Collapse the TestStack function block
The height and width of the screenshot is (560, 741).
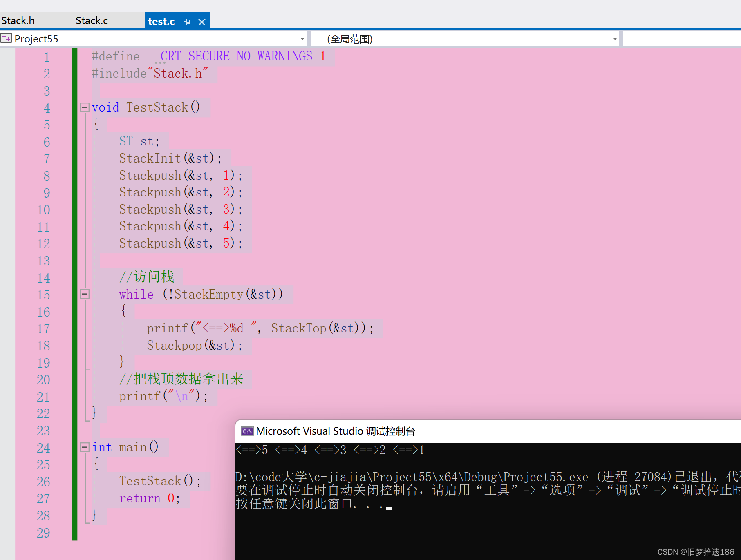(85, 107)
